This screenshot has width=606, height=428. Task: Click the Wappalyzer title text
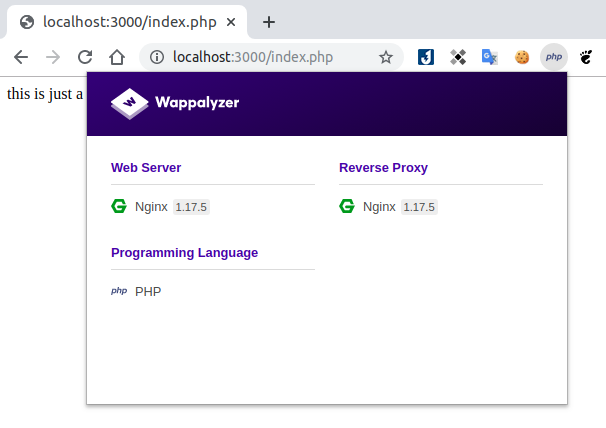coord(197,102)
